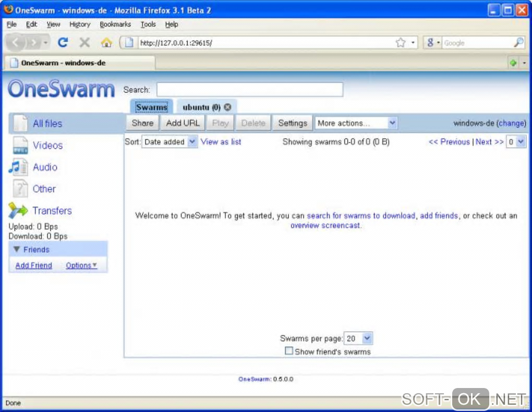This screenshot has height=412, width=532.
Task: Open the Help menu
Action: [x=172, y=25]
